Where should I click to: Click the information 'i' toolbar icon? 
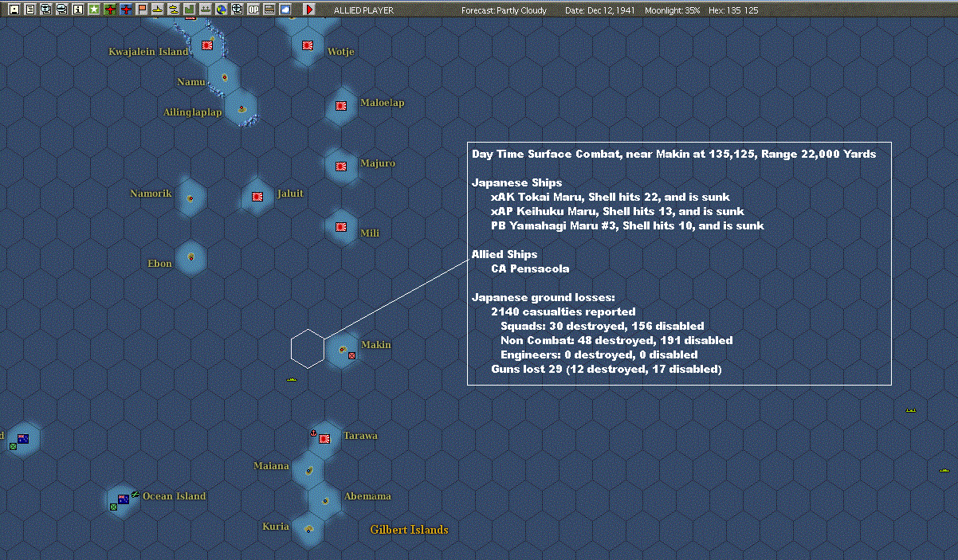(x=78, y=10)
